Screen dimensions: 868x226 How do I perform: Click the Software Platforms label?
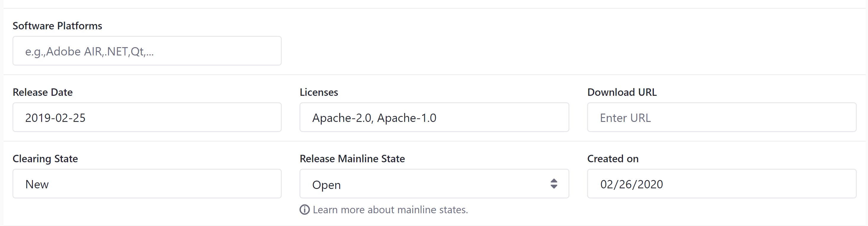click(57, 26)
